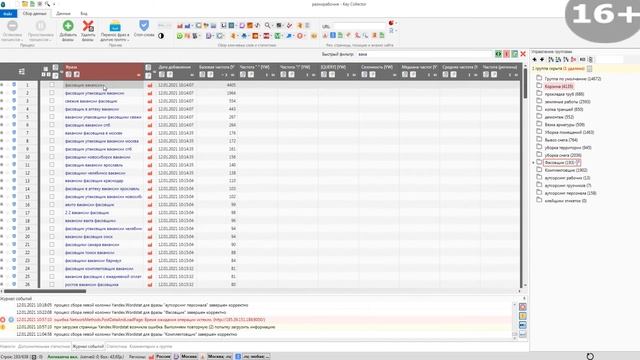Tick the checkbox of row 24
Viewport: 640px width, 360px height.
(52, 269)
